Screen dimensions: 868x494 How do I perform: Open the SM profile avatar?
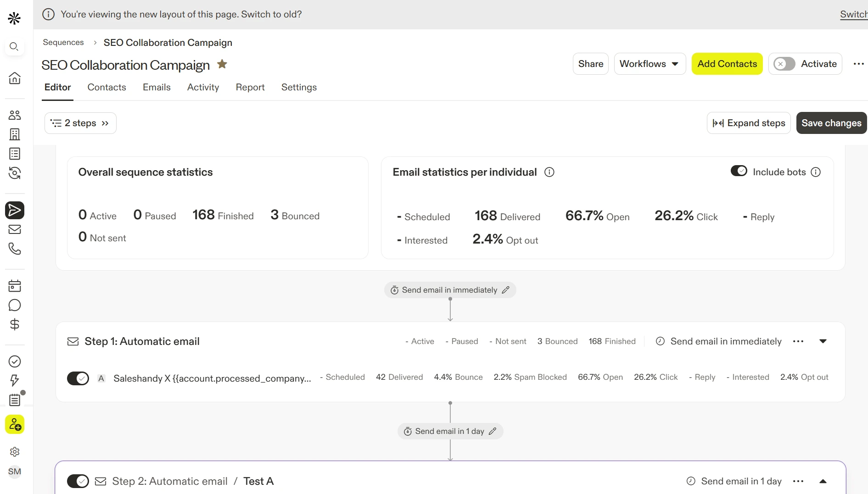(15, 472)
